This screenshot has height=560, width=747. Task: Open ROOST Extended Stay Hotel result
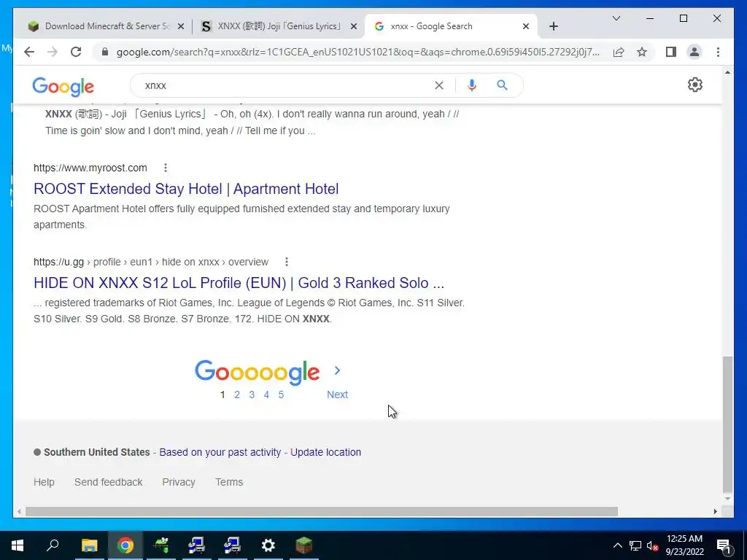pyautogui.click(x=186, y=189)
